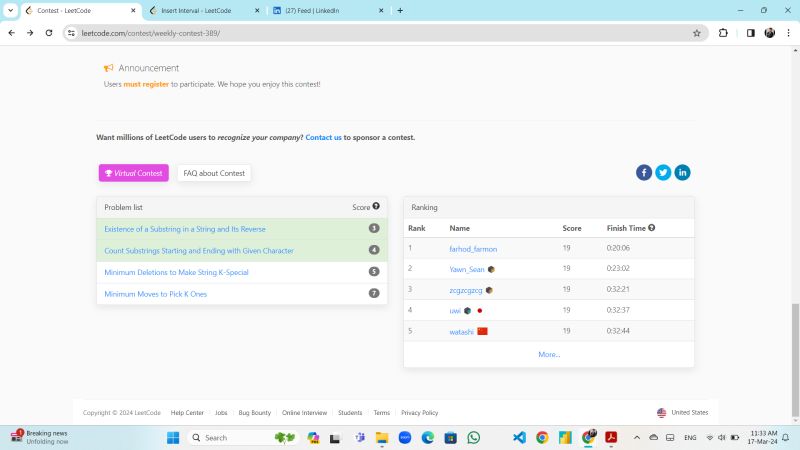The image size is (800, 450).
Task: Open Yawn_Sean's profile
Action: [x=467, y=269]
